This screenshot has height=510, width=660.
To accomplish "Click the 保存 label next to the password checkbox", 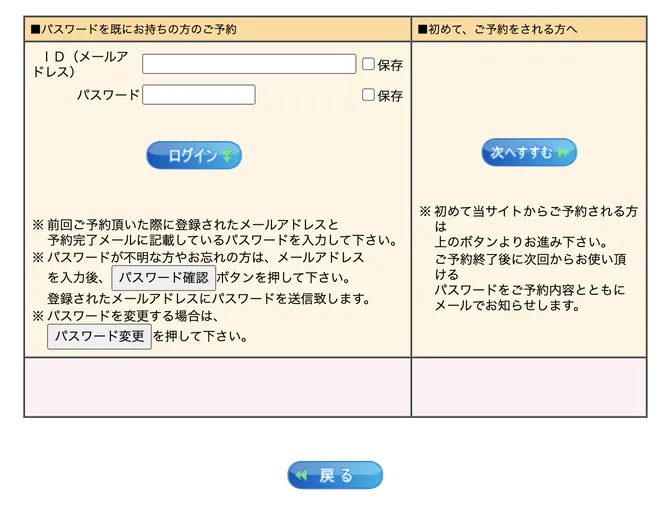I will click(390, 96).
